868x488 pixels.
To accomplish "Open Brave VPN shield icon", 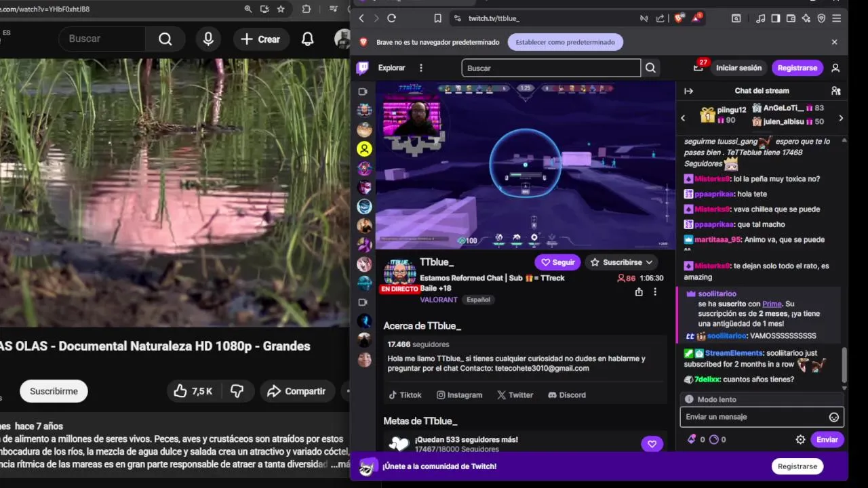I will tap(821, 18).
